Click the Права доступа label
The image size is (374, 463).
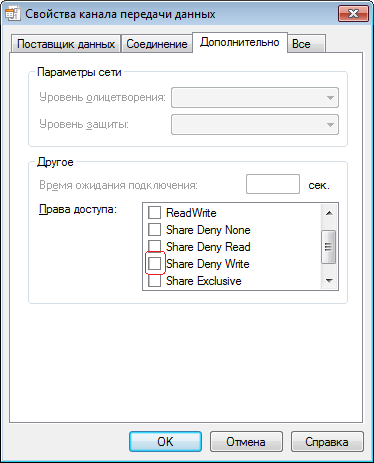tap(78, 210)
